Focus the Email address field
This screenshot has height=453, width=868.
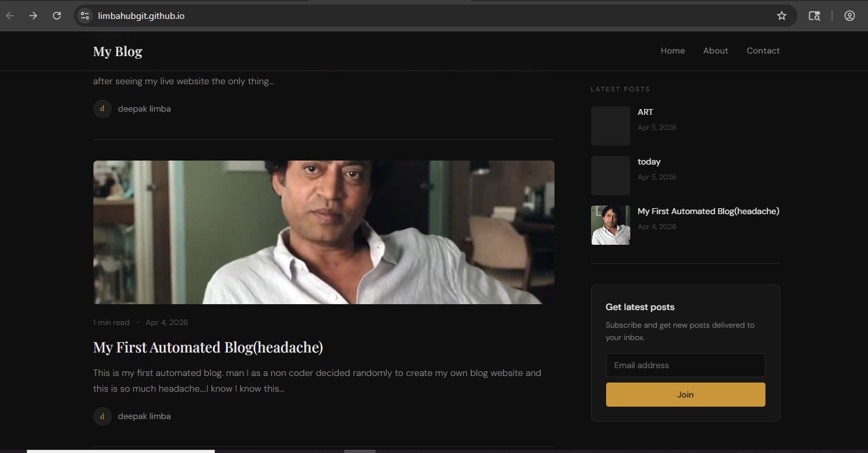685,366
